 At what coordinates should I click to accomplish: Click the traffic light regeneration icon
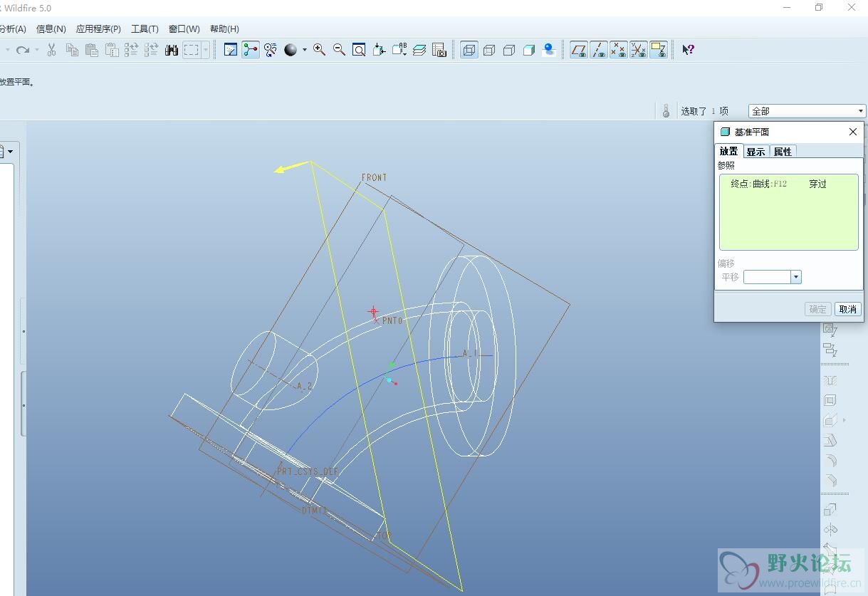pos(666,110)
